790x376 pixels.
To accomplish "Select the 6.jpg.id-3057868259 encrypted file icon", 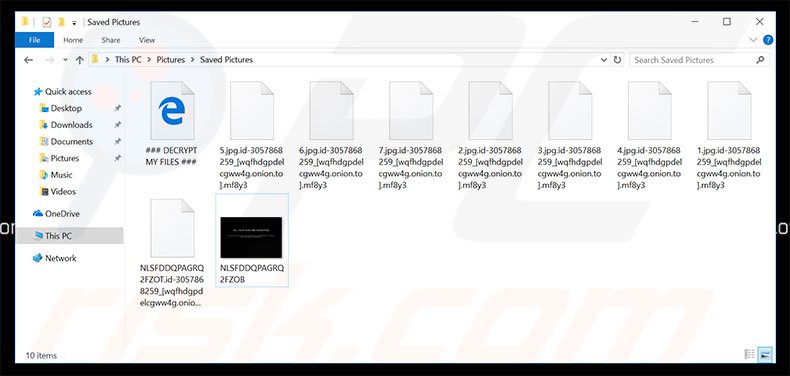I will (331, 110).
